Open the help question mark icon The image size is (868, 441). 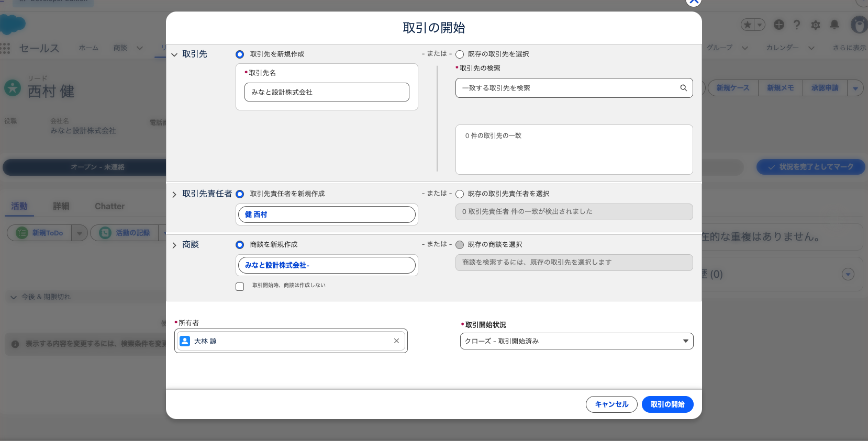tap(797, 25)
